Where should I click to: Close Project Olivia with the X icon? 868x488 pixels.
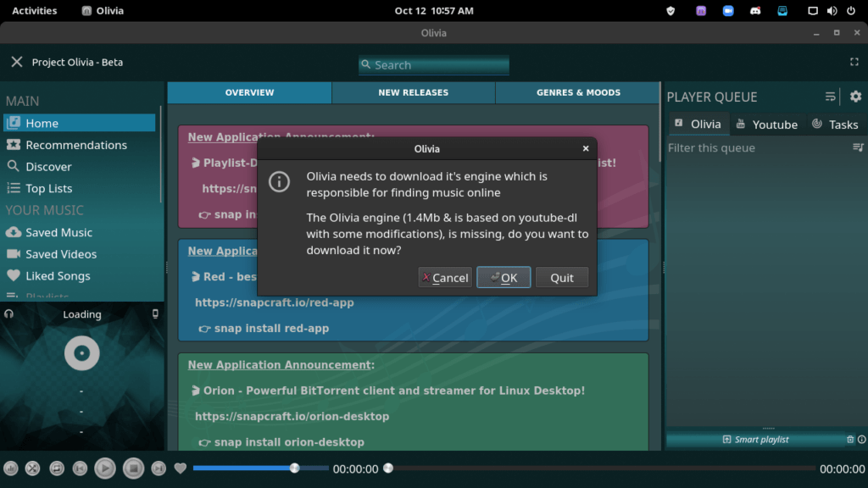point(16,62)
